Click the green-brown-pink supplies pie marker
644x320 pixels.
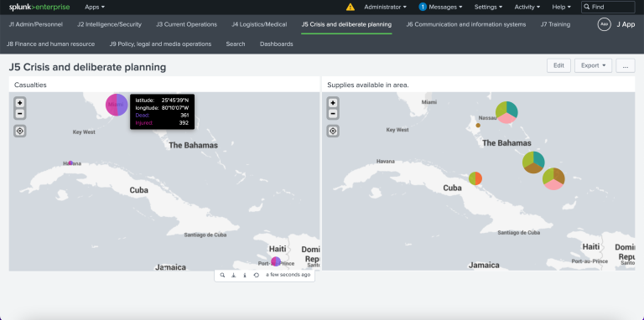553,179
